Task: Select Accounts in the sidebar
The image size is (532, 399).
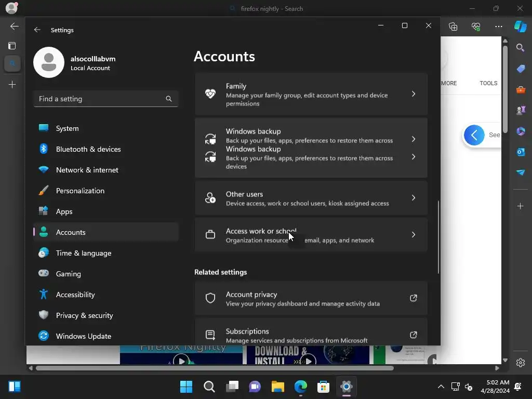Action: click(x=105, y=232)
